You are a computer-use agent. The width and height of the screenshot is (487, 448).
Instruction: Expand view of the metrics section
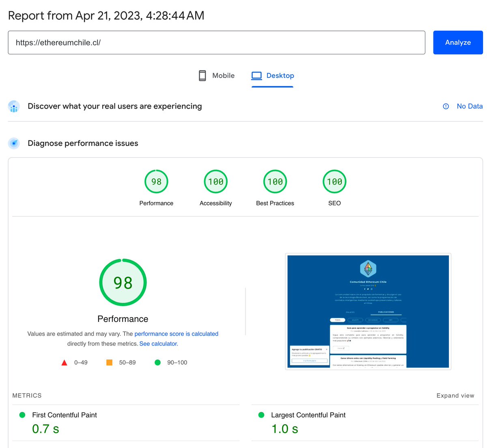click(x=455, y=396)
